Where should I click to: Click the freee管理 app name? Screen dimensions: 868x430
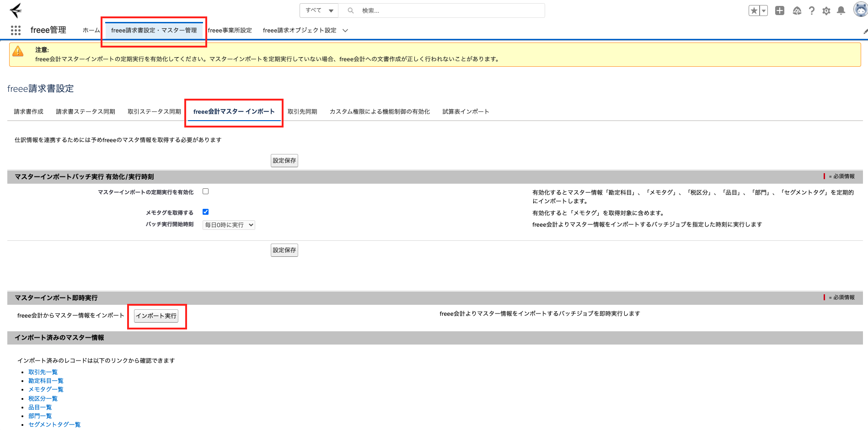coord(48,30)
